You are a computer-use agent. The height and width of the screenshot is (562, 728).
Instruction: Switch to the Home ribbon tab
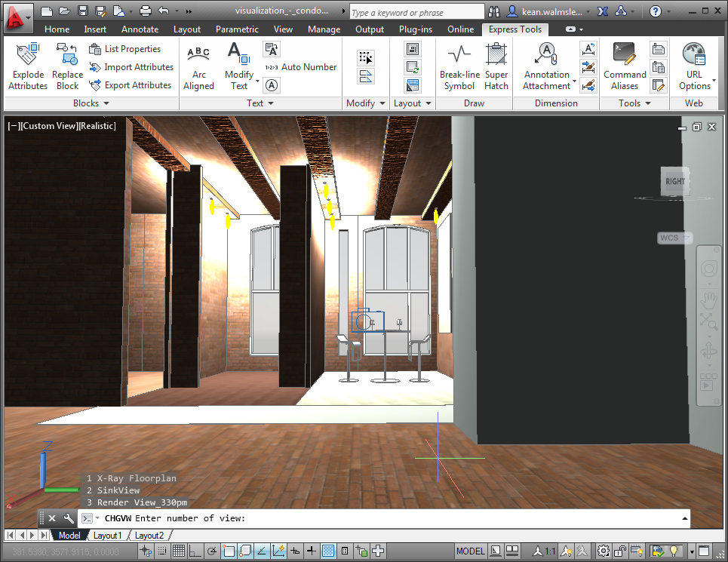click(x=57, y=29)
